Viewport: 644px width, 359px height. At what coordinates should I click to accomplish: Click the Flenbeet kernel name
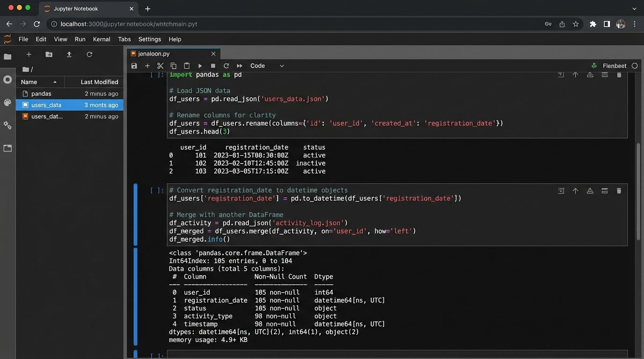coord(615,66)
